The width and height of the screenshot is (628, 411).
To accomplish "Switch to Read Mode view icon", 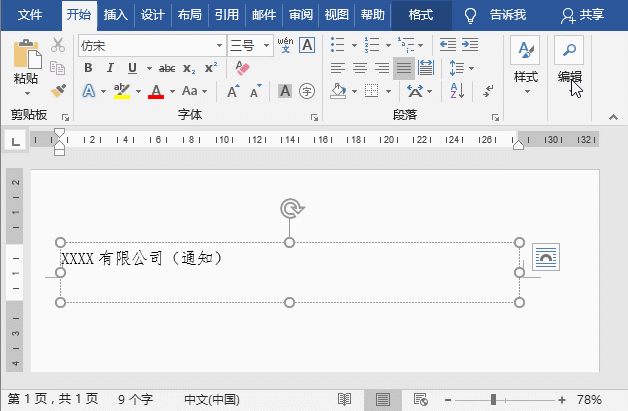I will pyautogui.click(x=344, y=399).
